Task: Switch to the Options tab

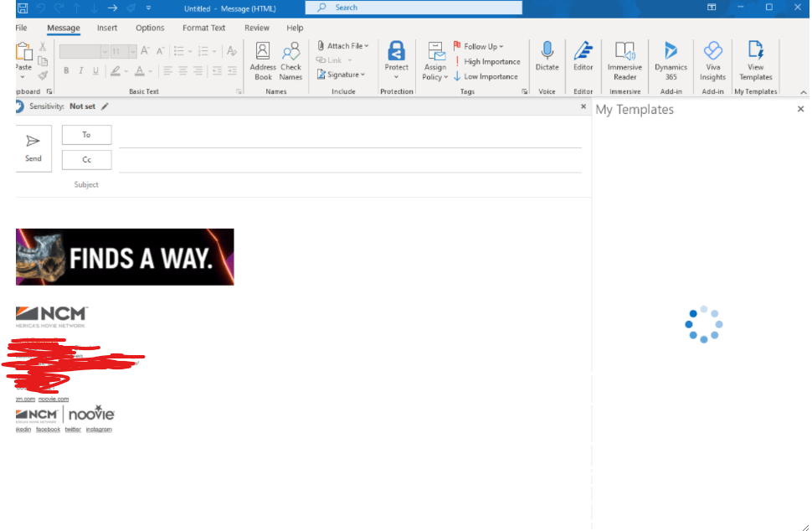Action: (x=150, y=28)
